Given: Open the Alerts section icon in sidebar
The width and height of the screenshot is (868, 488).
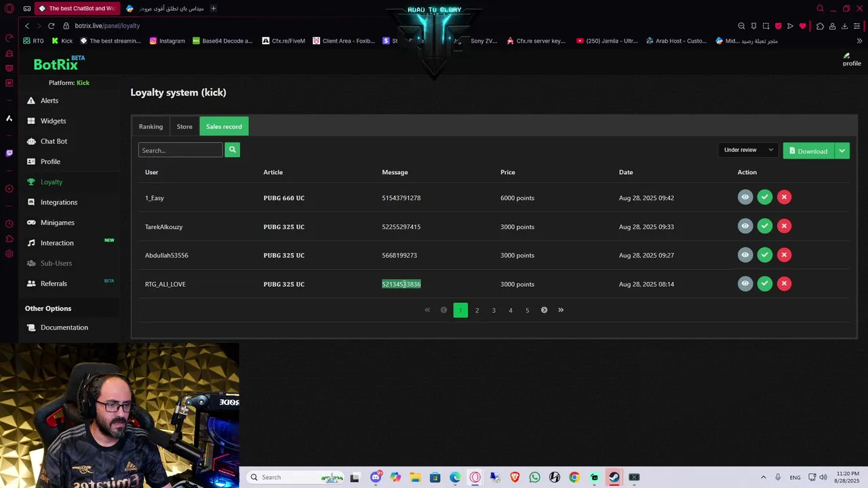Looking at the screenshot, I should (31, 100).
